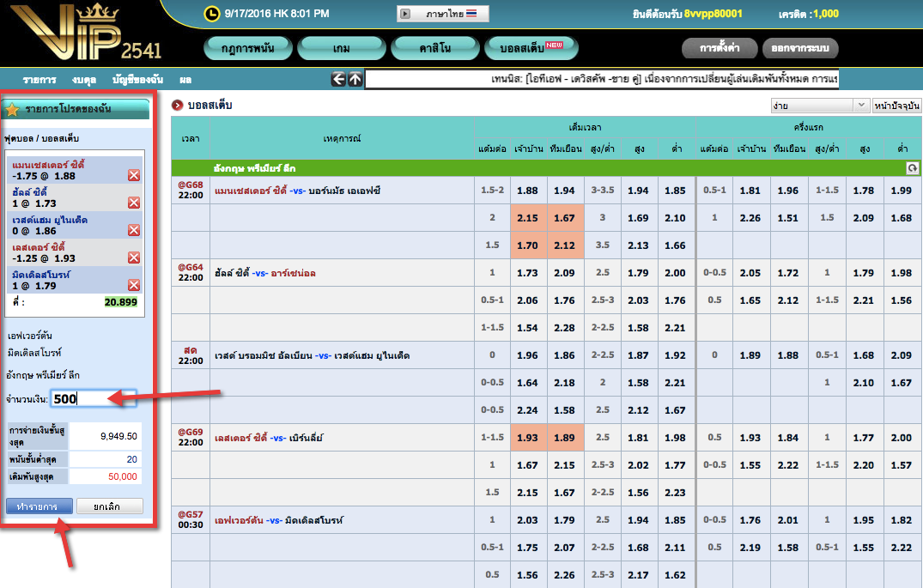Cancel the bet with ยกเลิก button

[x=110, y=506]
